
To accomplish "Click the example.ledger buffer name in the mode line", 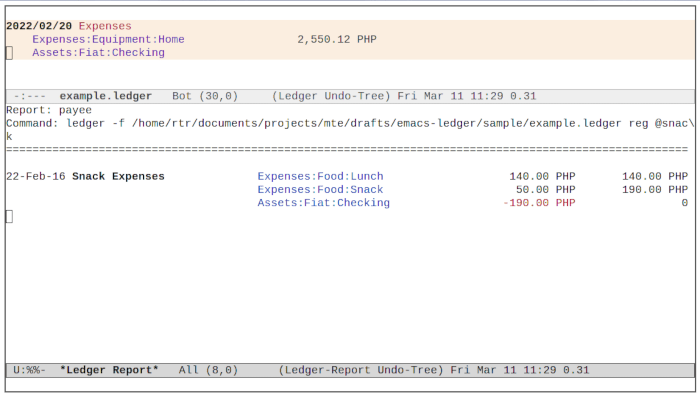I will pos(106,96).
